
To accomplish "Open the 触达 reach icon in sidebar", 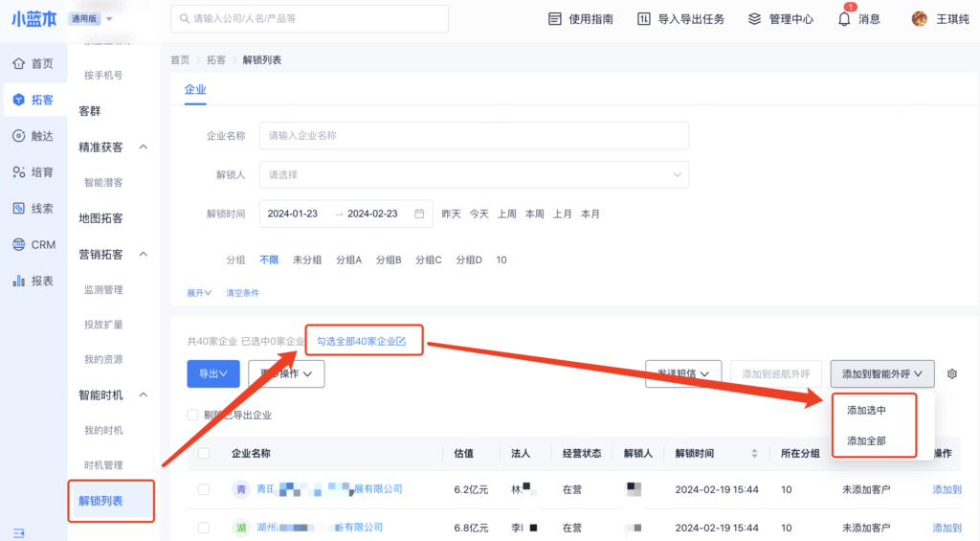I will coord(18,136).
